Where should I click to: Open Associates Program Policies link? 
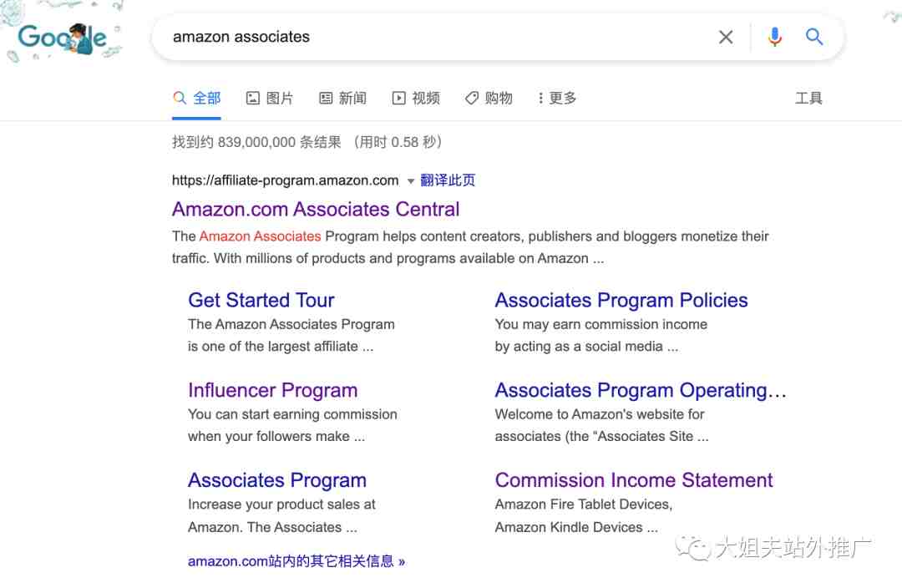[x=621, y=300]
